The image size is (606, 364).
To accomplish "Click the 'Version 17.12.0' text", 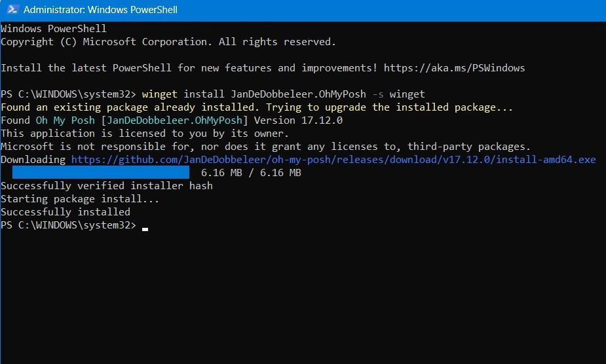I will pyautogui.click(x=298, y=120).
